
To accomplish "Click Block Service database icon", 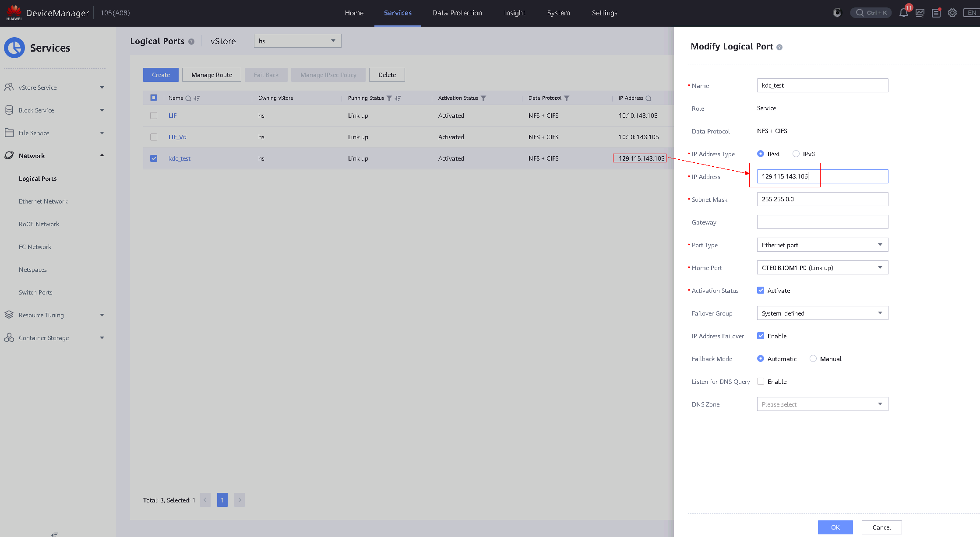I will click(x=9, y=110).
